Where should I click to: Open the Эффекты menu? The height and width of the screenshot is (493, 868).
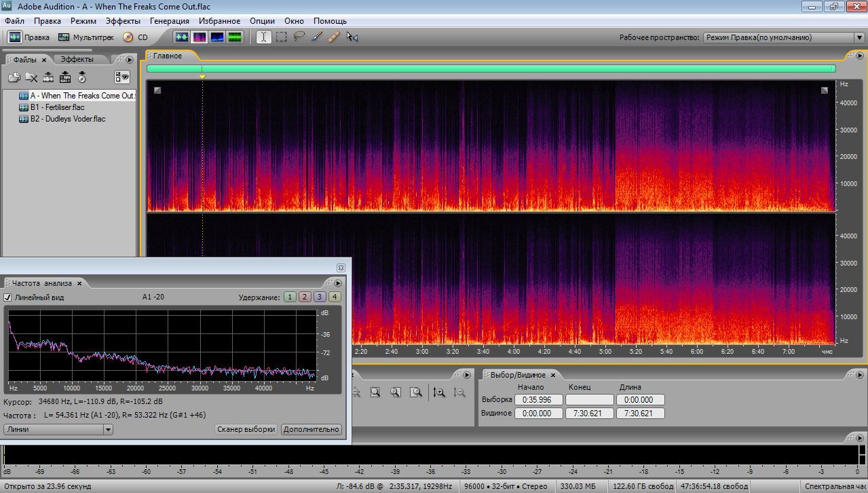tap(123, 21)
